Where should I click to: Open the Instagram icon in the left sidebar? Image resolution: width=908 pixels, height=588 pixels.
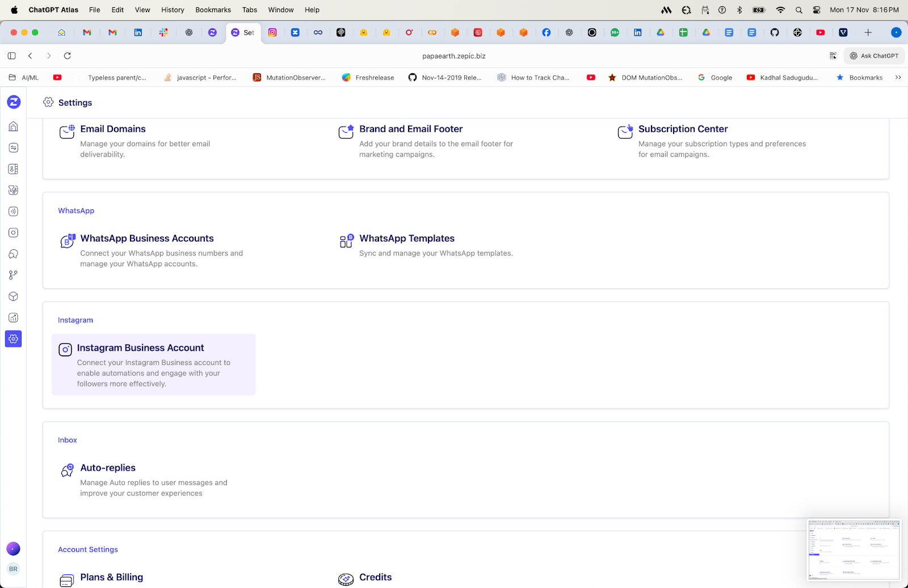click(x=14, y=233)
